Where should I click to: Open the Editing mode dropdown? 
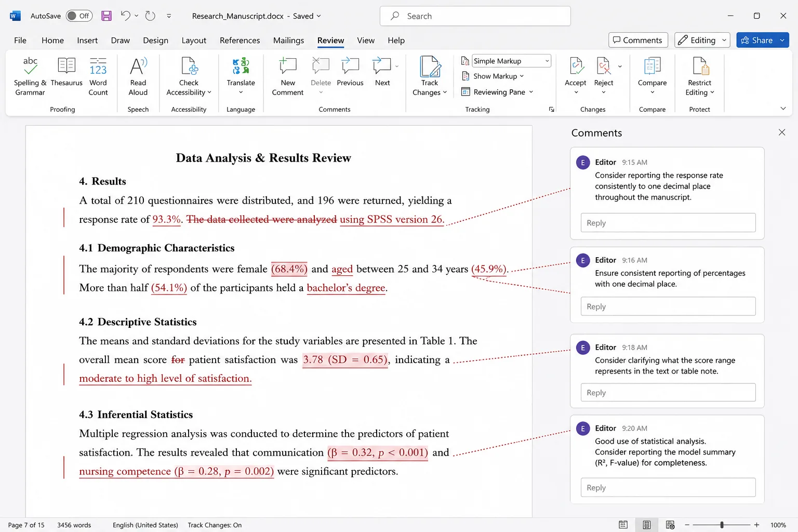point(702,40)
